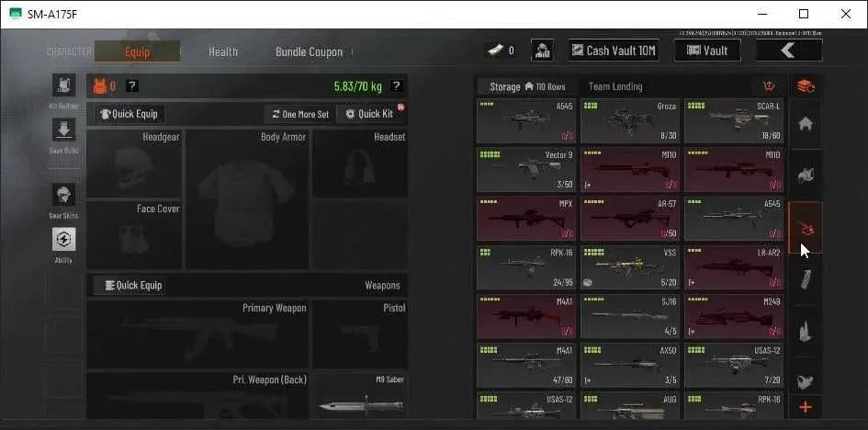The image size is (868, 430).
Task: Open Quick Kit with notification badge
Action: 370,114
